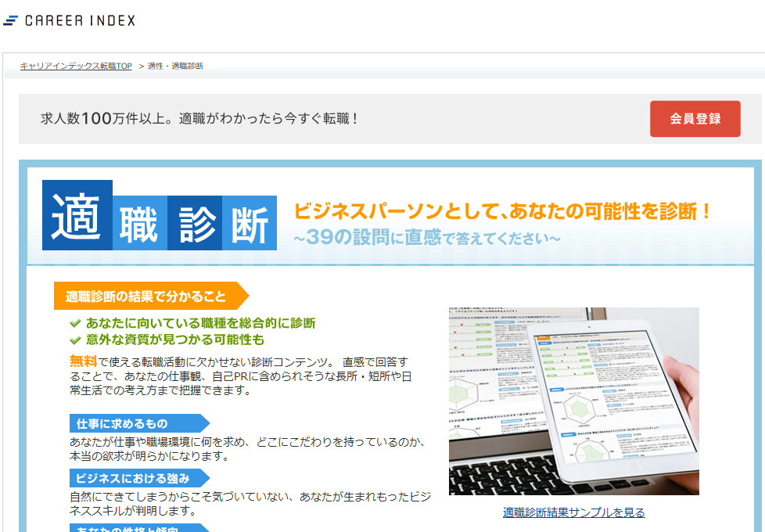Click the paragraph under 仕事に求めるもの
Viewport: 765px width, 532px height.
tap(246, 449)
